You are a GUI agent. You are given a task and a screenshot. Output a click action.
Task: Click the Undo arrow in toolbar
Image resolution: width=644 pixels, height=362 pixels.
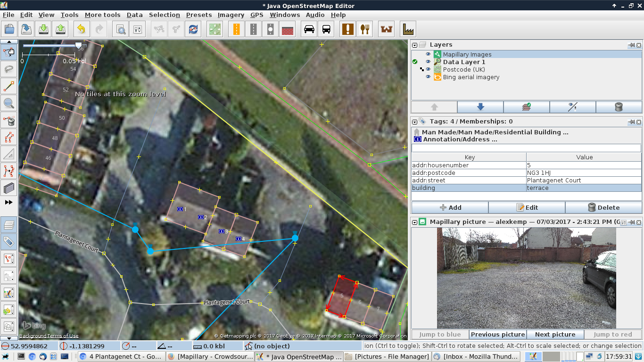tap(81, 29)
